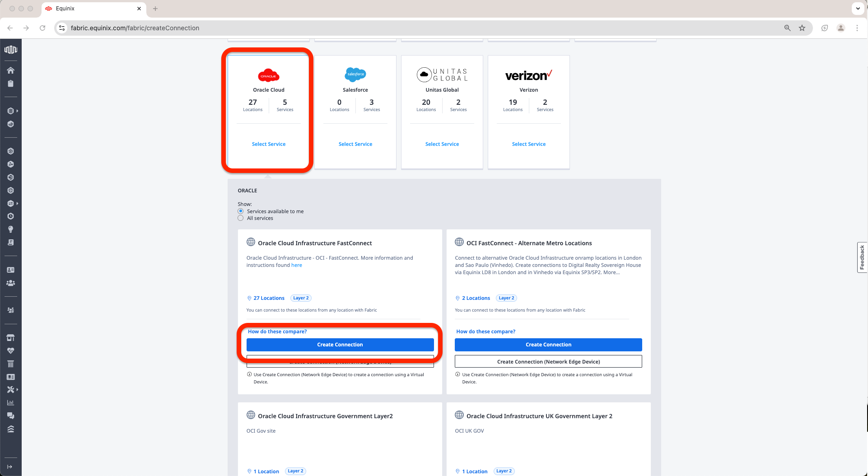868x476 pixels.
Task: Open the clipboard icon in the sidebar
Action: point(11,84)
